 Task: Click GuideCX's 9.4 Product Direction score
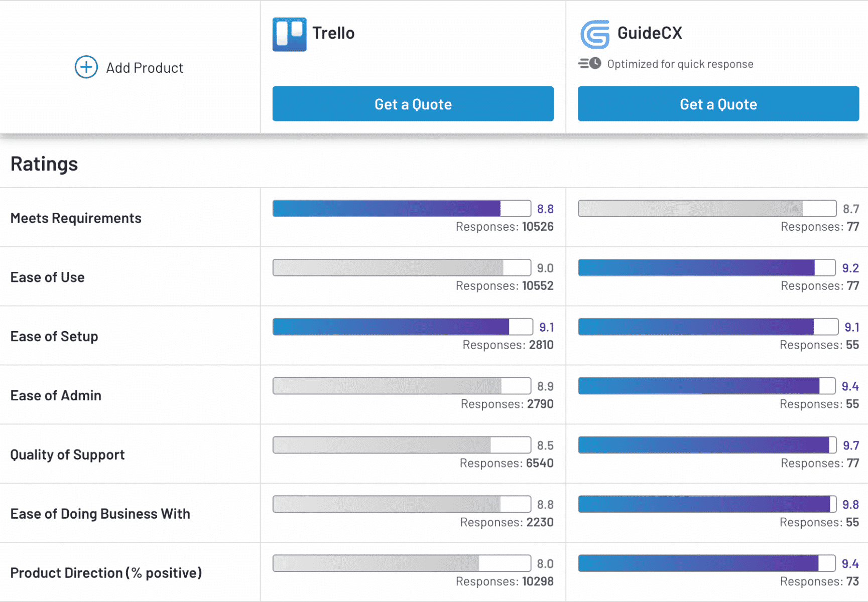click(x=850, y=564)
